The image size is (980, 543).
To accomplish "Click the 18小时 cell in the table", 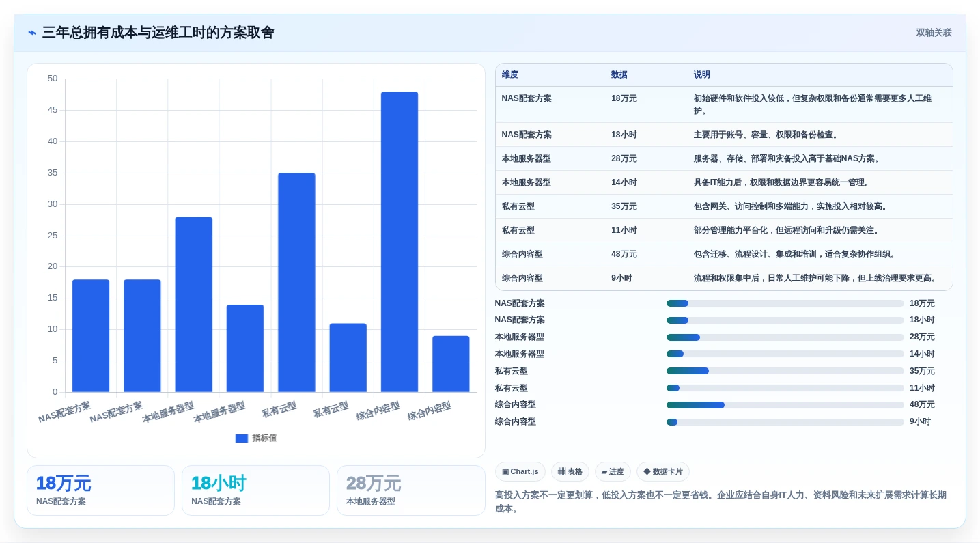I will click(624, 135).
